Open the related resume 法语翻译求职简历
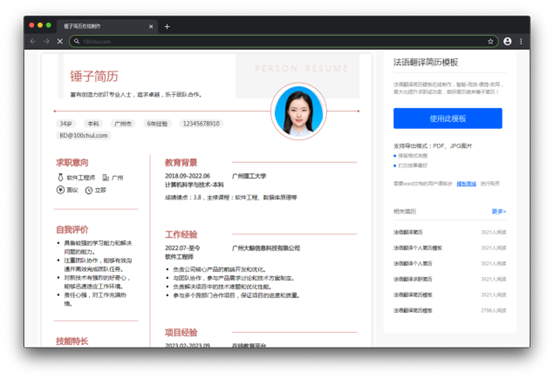Viewport: 554px width, 379px height. point(413,279)
